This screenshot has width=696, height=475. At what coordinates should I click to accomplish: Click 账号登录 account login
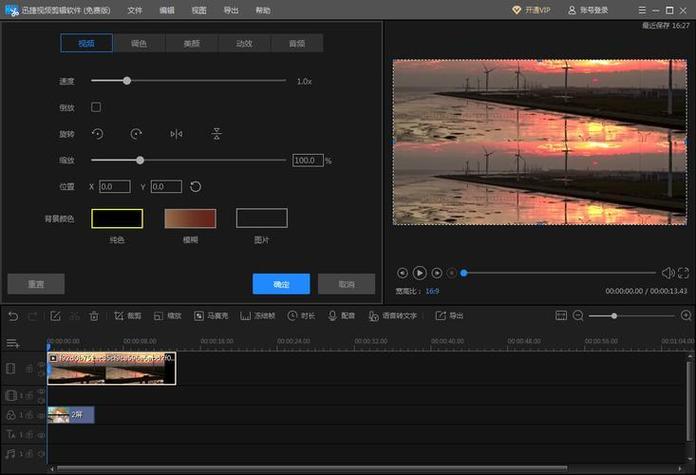pos(588,10)
